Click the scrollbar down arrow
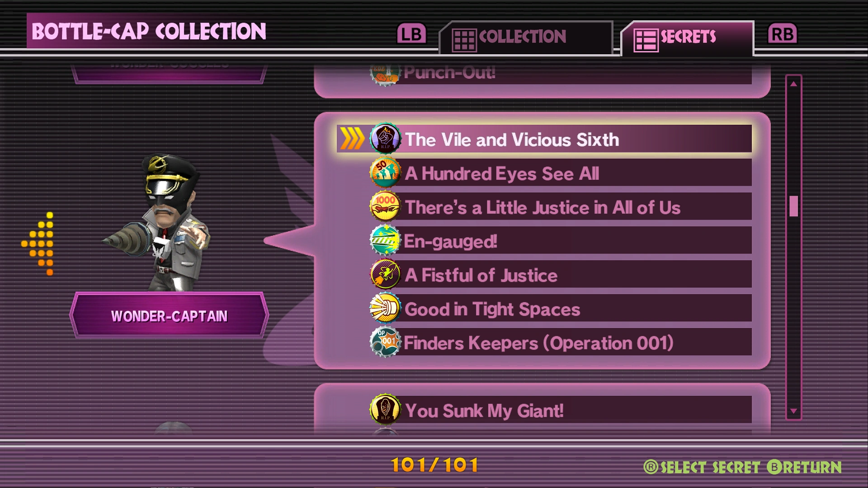Viewport: 868px width, 488px height. [x=793, y=411]
